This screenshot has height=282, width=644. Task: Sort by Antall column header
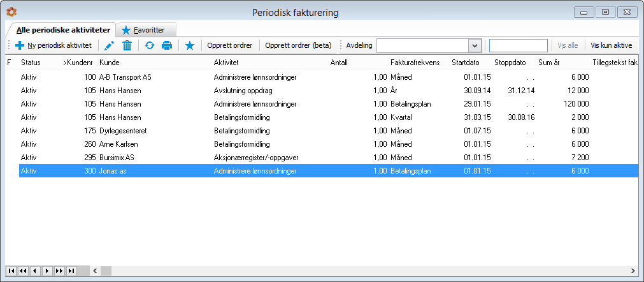[339, 63]
